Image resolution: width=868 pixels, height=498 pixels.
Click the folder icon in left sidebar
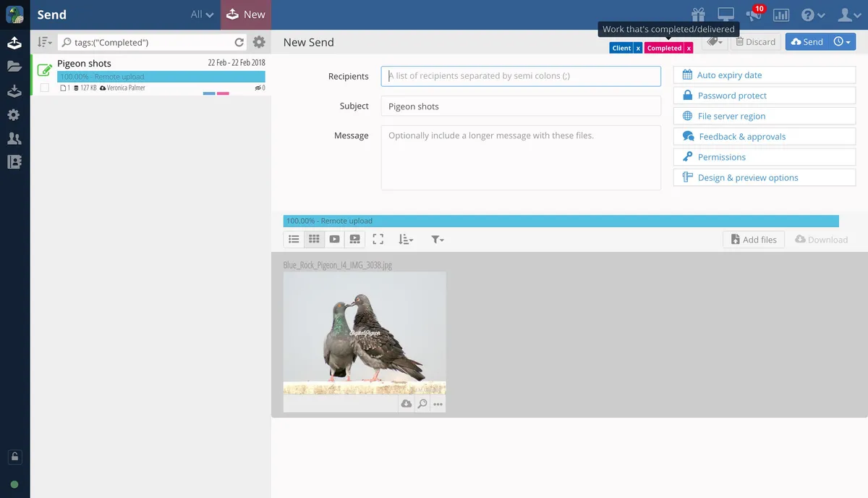coord(14,67)
